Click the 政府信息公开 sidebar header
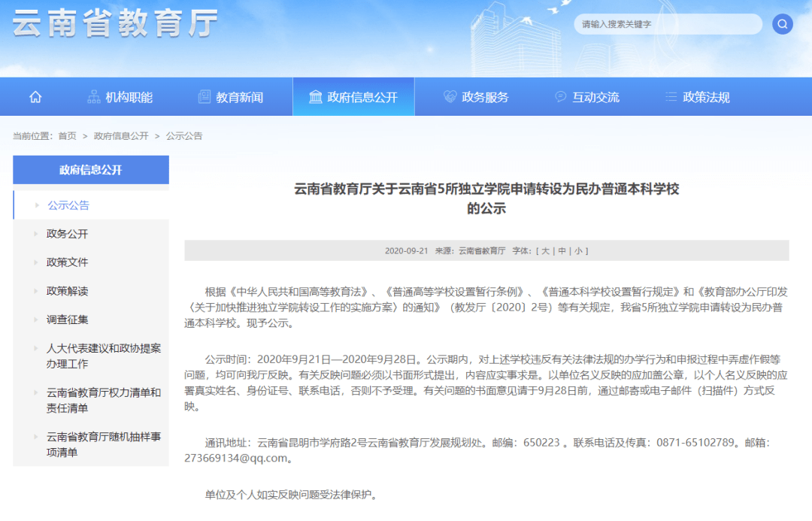 91,170
